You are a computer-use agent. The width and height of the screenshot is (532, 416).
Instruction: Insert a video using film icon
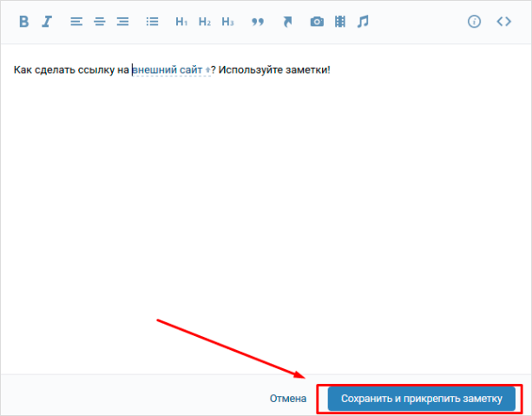pos(340,22)
